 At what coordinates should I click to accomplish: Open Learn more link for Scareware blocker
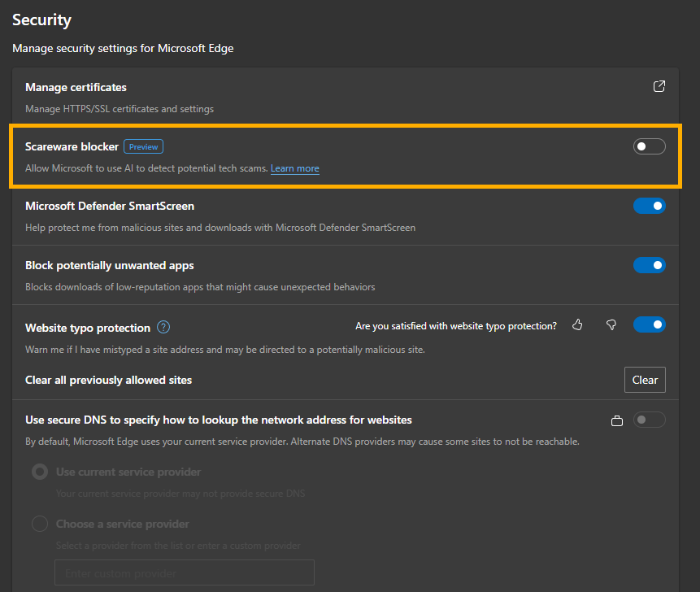pos(294,168)
